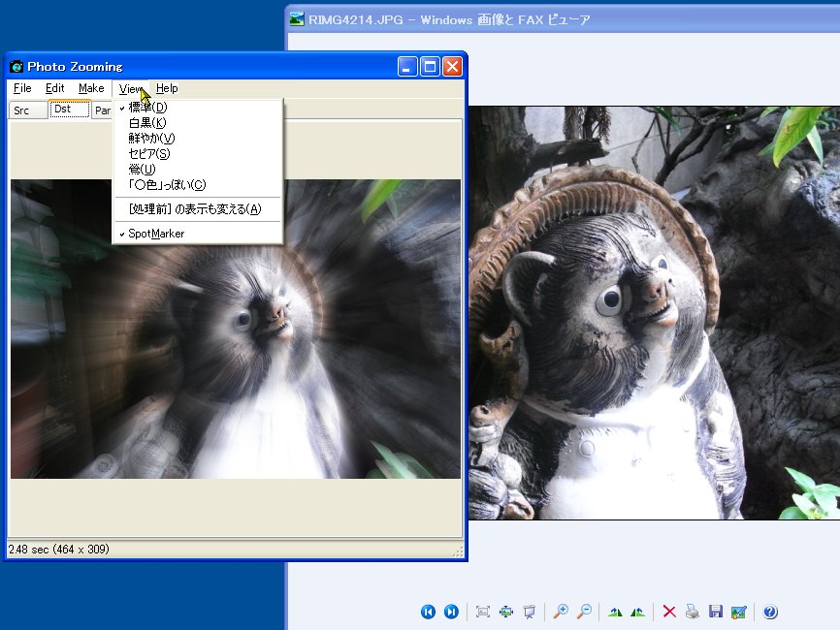Enable 白黒 (black and white) view mode
This screenshot has height=630, width=840.
(x=145, y=123)
